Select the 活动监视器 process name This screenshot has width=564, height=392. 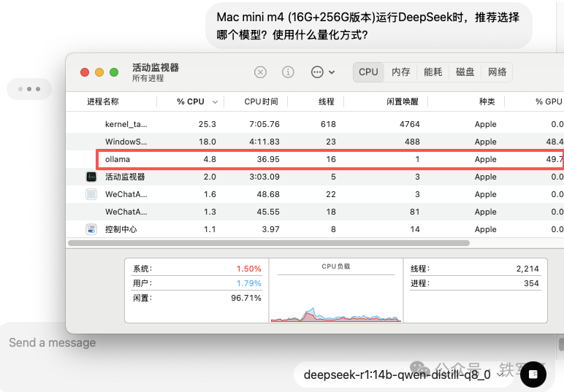click(x=125, y=177)
